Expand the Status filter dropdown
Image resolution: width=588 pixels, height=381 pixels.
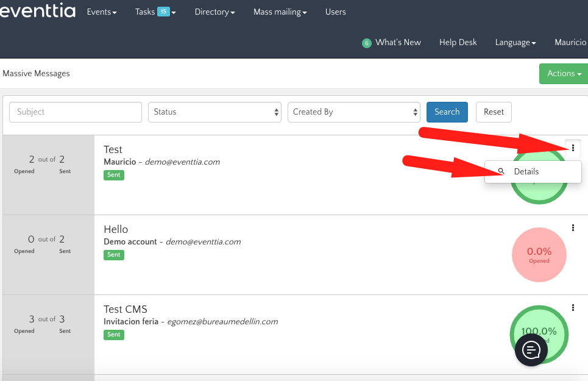pyautogui.click(x=214, y=112)
